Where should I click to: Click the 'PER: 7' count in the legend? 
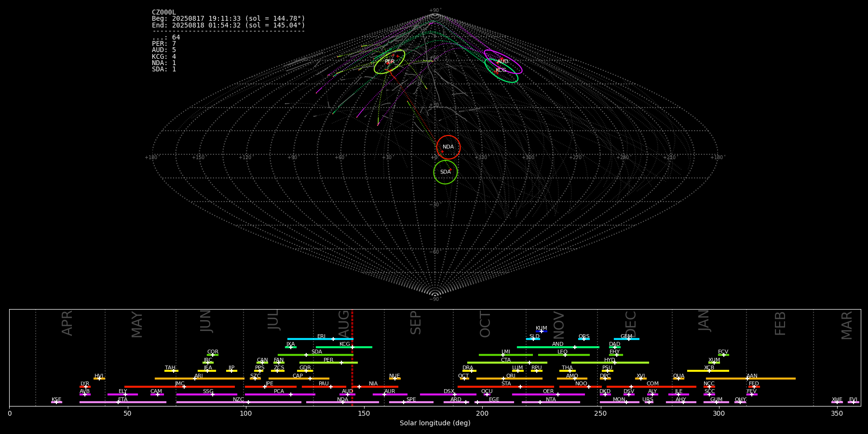(x=164, y=44)
